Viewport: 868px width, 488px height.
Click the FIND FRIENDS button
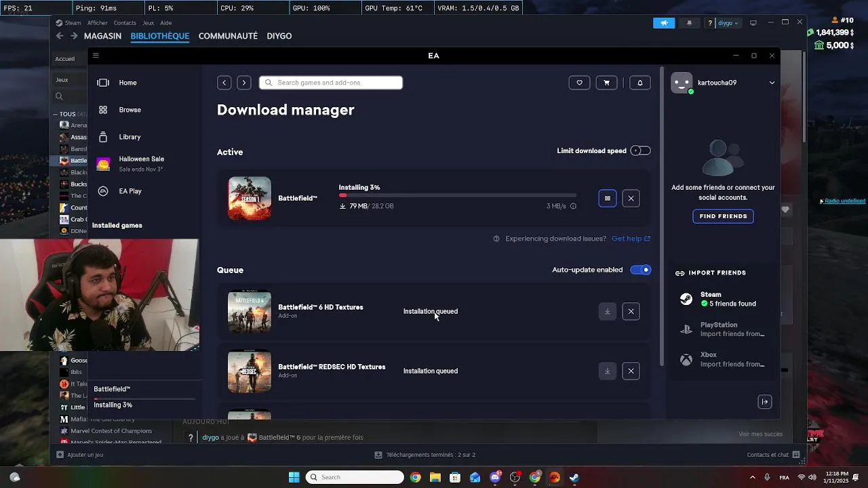pos(723,216)
